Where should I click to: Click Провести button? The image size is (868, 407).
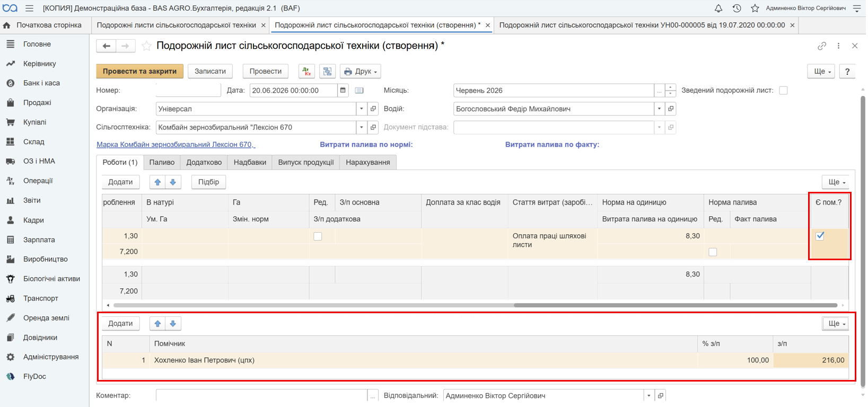click(x=266, y=71)
